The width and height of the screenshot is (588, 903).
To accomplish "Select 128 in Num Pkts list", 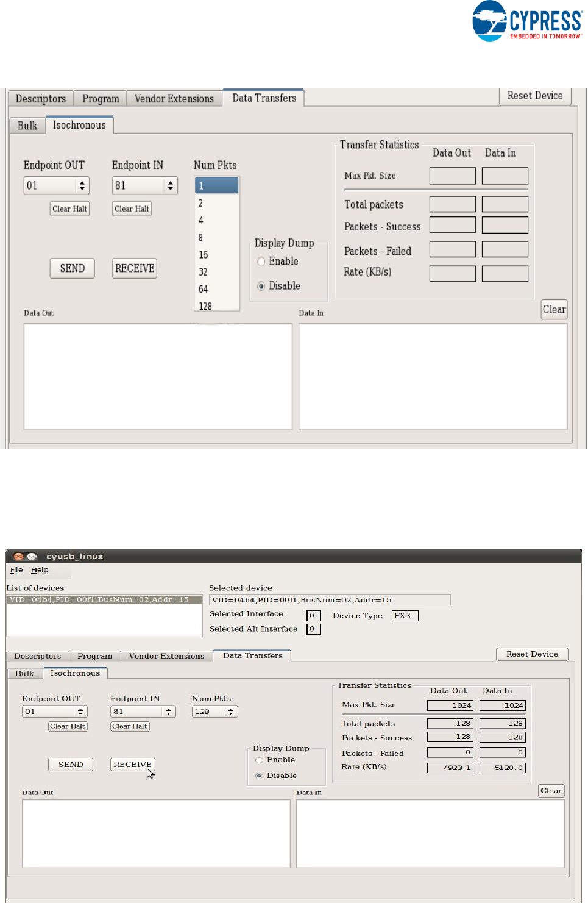I will (x=216, y=305).
